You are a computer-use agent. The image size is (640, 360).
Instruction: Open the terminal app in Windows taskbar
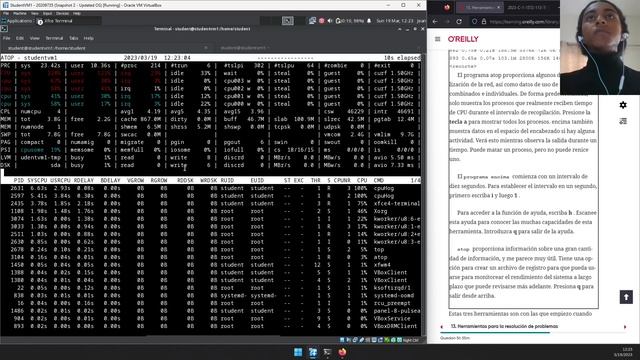(327, 352)
